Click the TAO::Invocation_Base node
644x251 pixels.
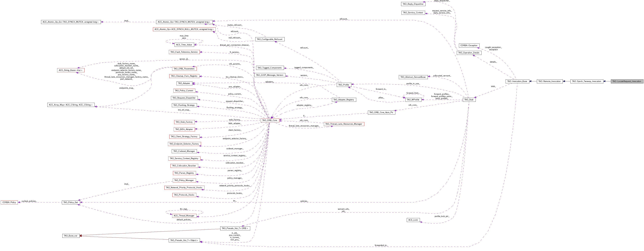[517, 81]
